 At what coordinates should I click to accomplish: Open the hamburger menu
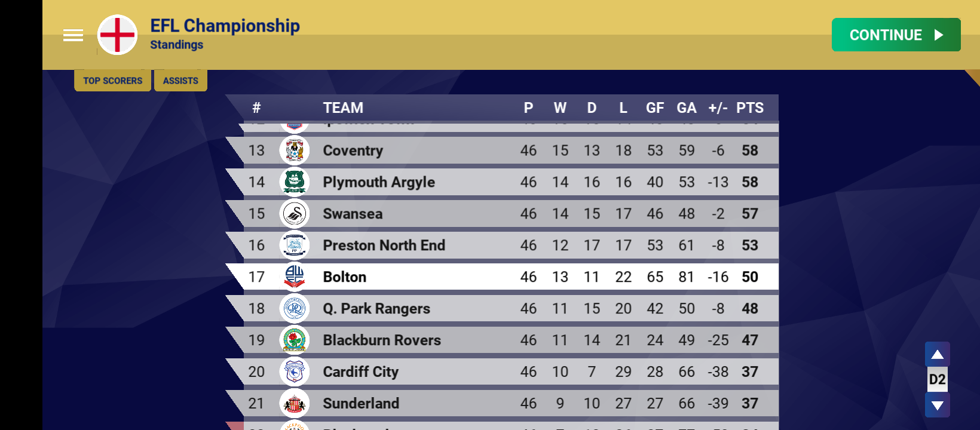(73, 35)
